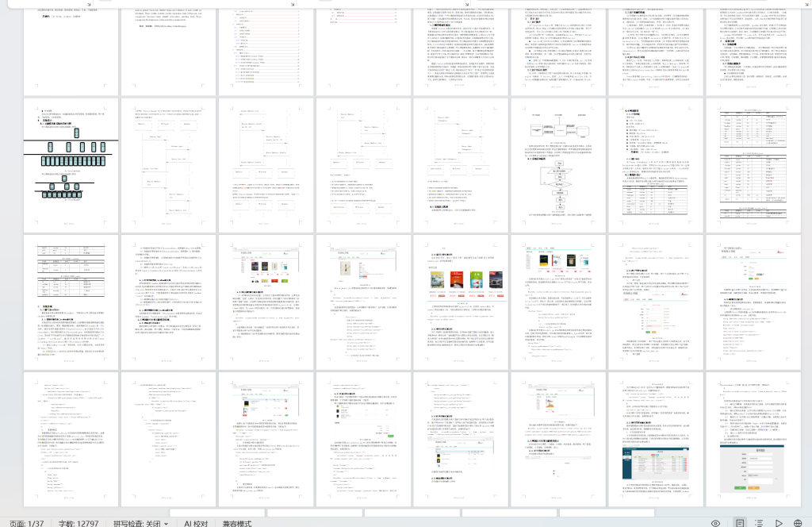Select page with dark admin table screenshot
The image size is (812, 527).
(x=656, y=440)
